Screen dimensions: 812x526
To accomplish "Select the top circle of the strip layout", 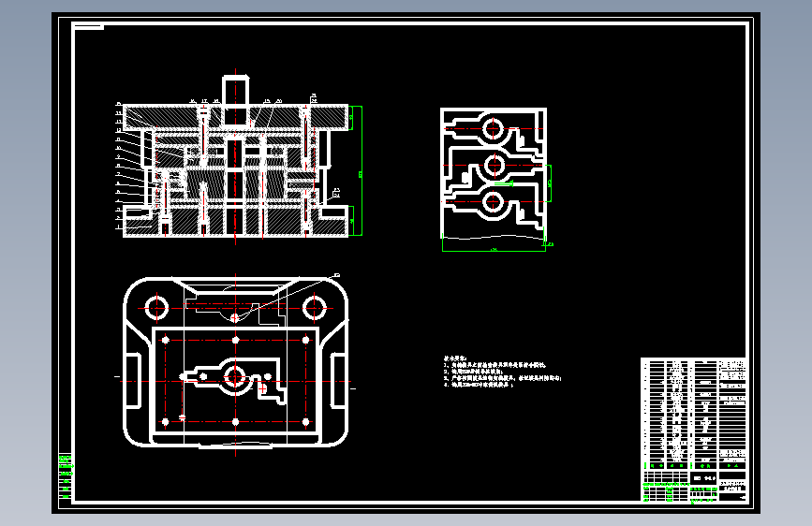I will [x=494, y=128].
